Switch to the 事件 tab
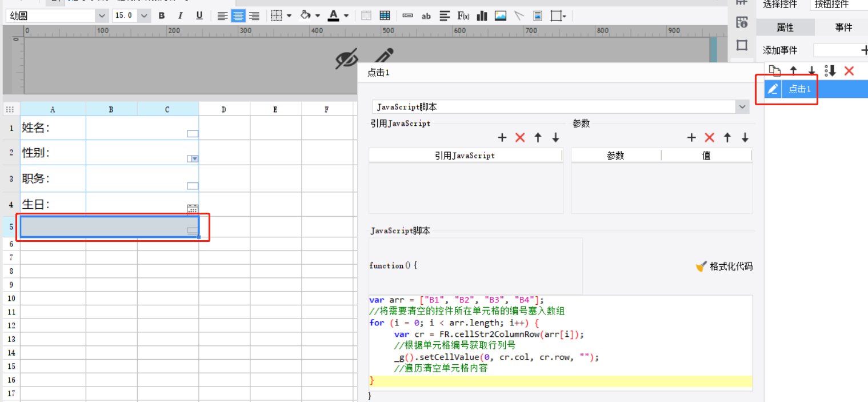Screen dimensions: 868x402 [843, 27]
